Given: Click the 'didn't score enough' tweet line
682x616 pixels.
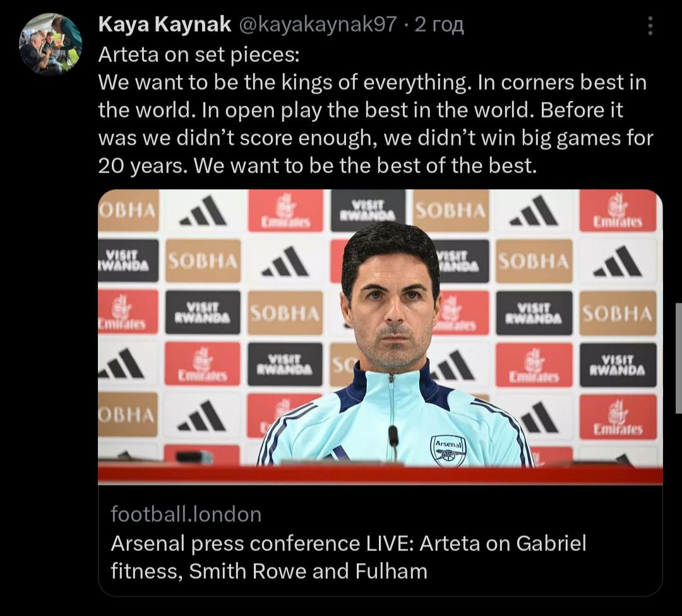Looking at the screenshot, I should click(x=375, y=138).
